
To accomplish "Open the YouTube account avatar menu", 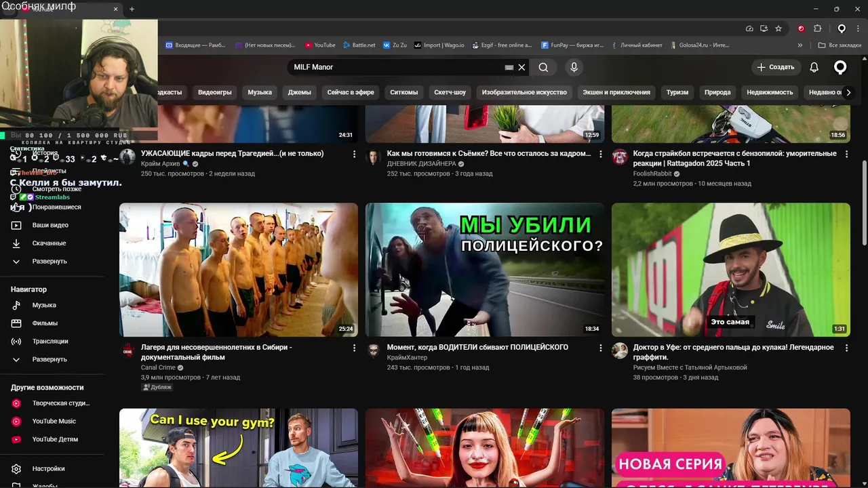I will [840, 67].
